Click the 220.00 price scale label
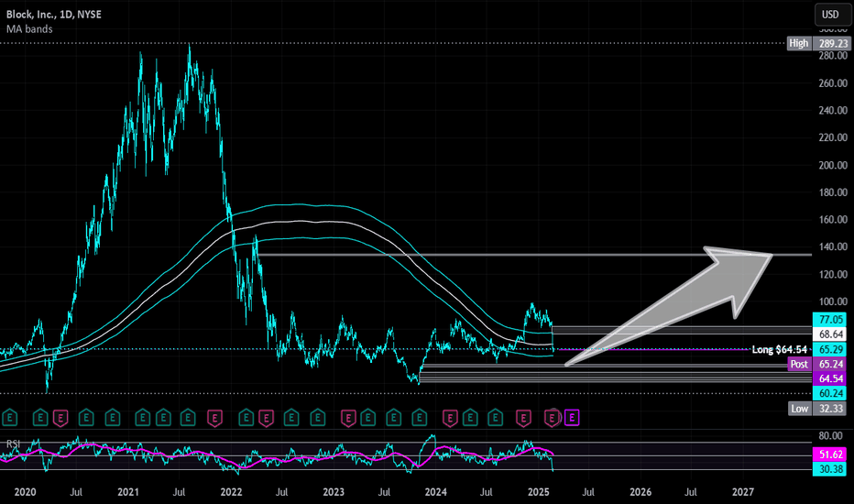Screen dimensions: 854x504 pos(833,137)
